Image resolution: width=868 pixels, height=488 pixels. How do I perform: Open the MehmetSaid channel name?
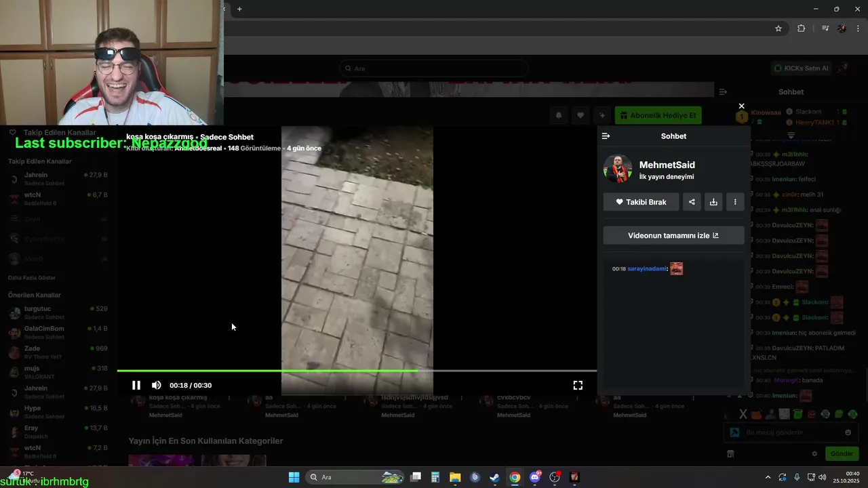coord(667,165)
